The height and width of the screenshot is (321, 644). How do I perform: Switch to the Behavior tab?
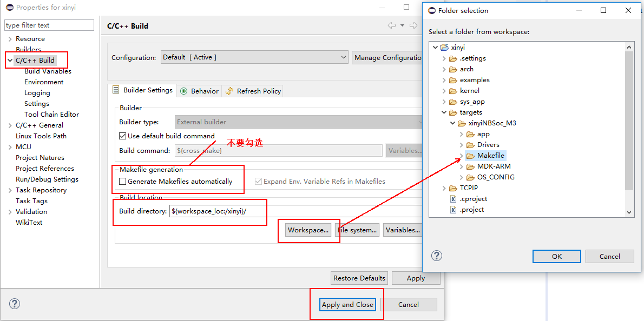pos(200,91)
